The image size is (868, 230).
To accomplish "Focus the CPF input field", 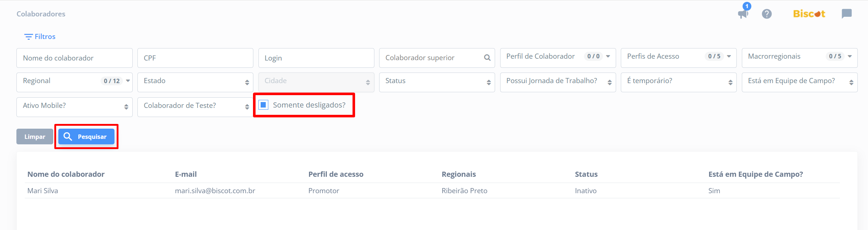I will click(x=195, y=58).
